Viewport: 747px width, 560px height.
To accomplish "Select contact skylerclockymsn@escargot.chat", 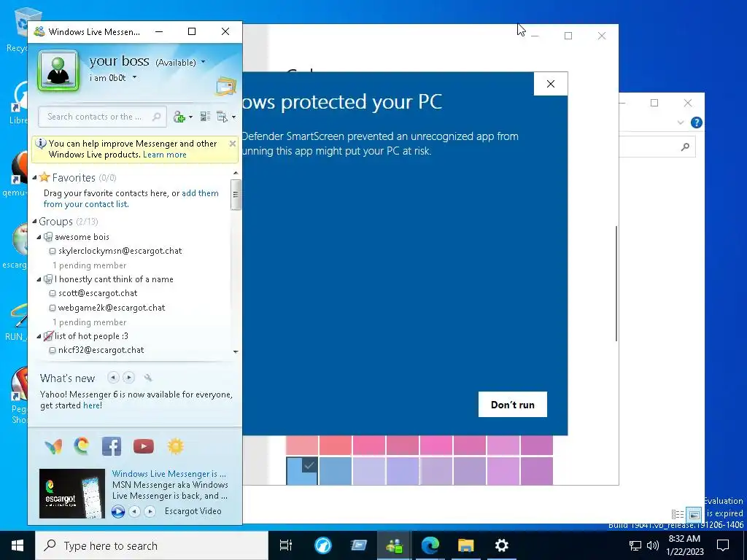I will pos(120,251).
